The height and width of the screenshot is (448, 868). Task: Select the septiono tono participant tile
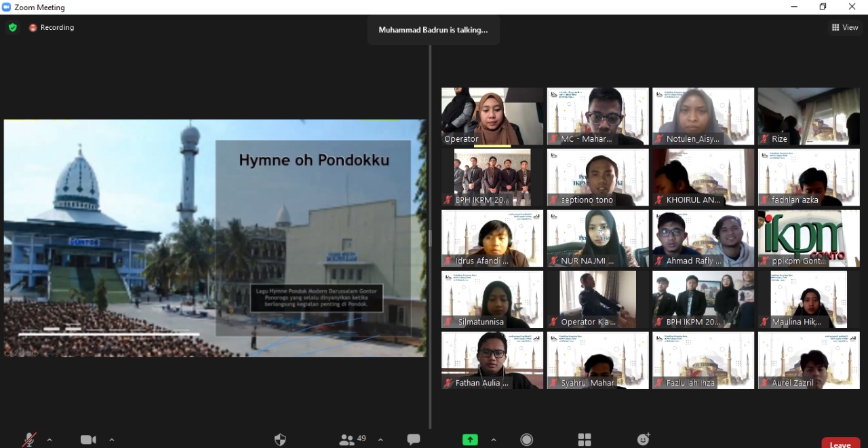tap(598, 177)
